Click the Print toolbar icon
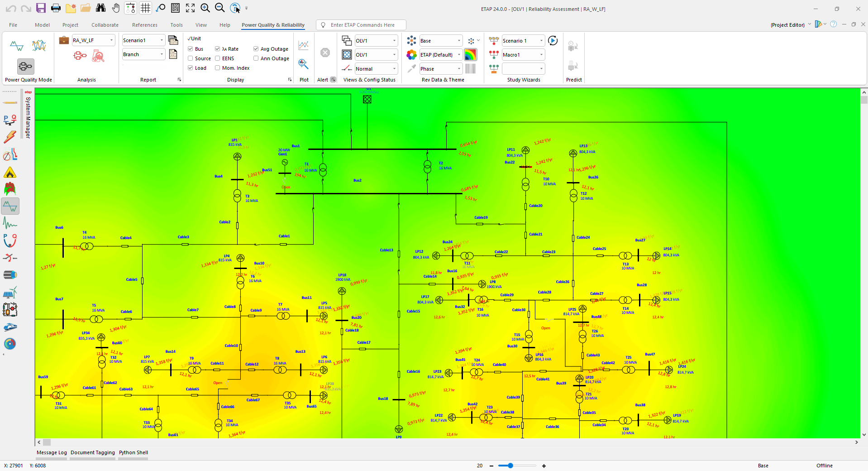 click(x=56, y=8)
